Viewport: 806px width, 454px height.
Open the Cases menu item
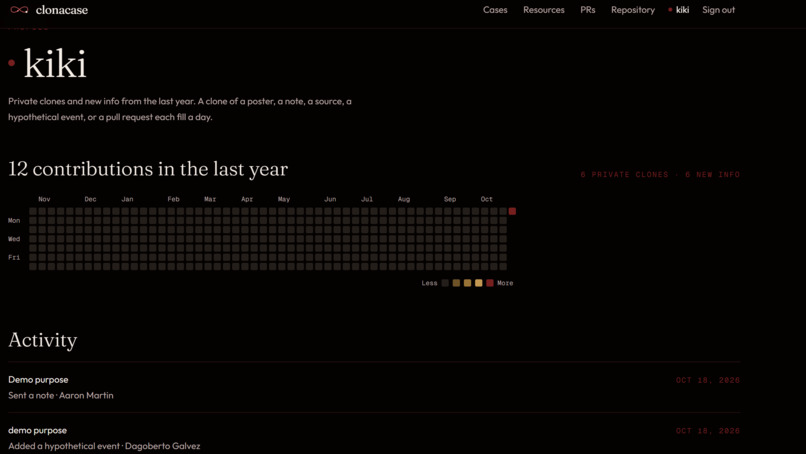pyautogui.click(x=495, y=10)
